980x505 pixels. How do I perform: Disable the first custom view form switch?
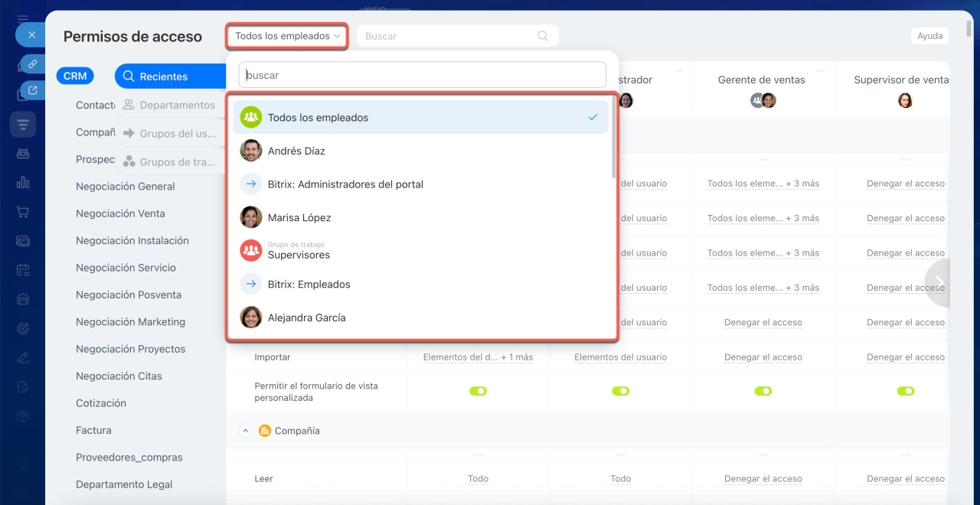pos(478,391)
